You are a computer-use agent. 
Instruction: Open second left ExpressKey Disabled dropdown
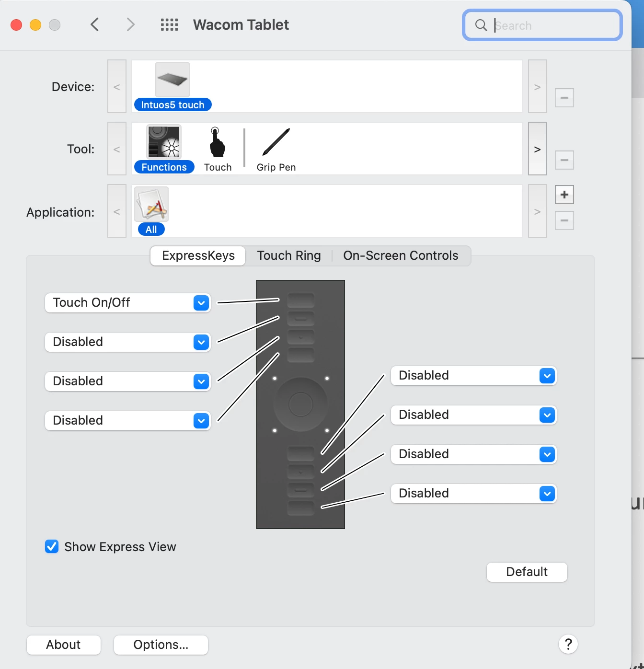[127, 342]
